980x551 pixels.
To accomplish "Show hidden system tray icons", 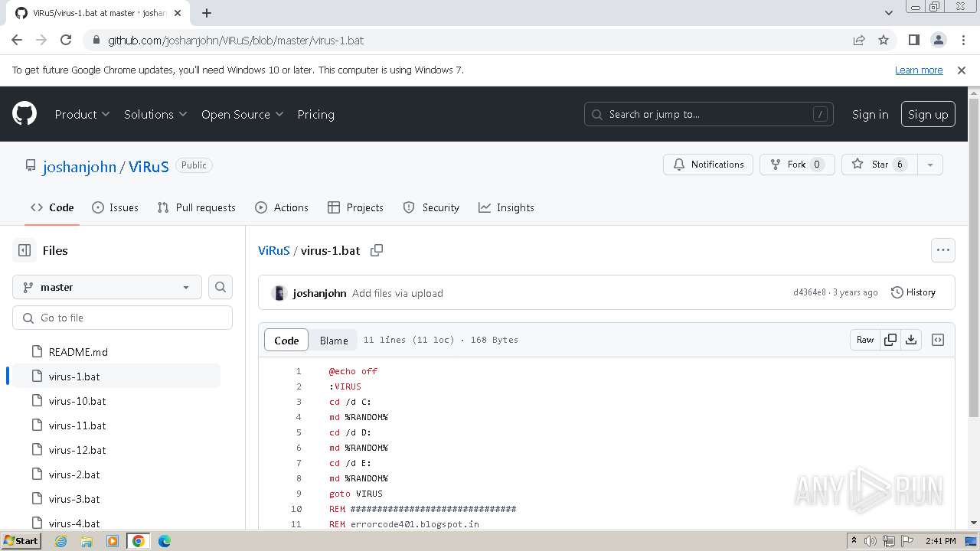I will coord(854,541).
